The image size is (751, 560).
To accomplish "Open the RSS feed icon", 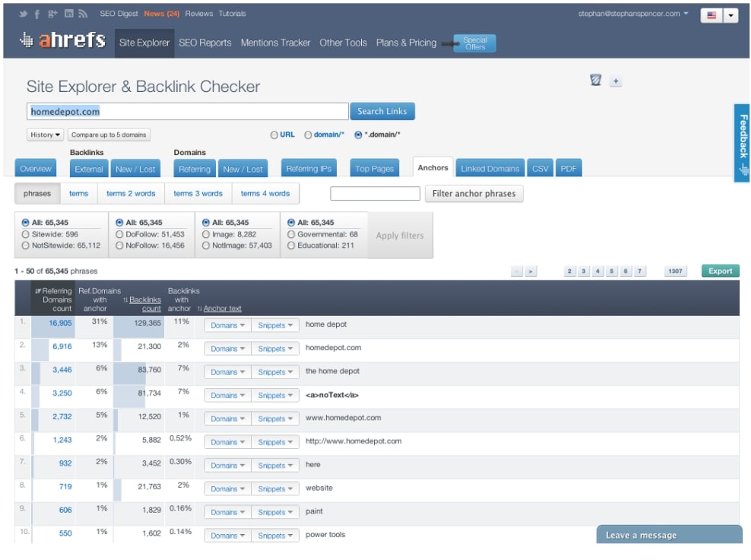I will tap(83, 14).
